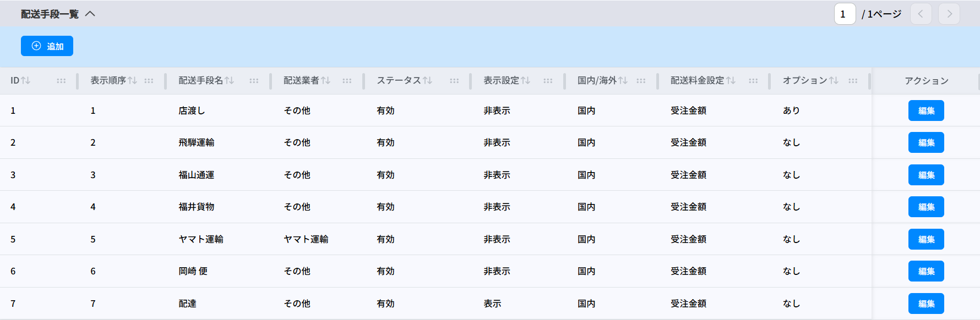
Task: Click 表示 setting in 配達 row
Action: (x=492, y=304)
